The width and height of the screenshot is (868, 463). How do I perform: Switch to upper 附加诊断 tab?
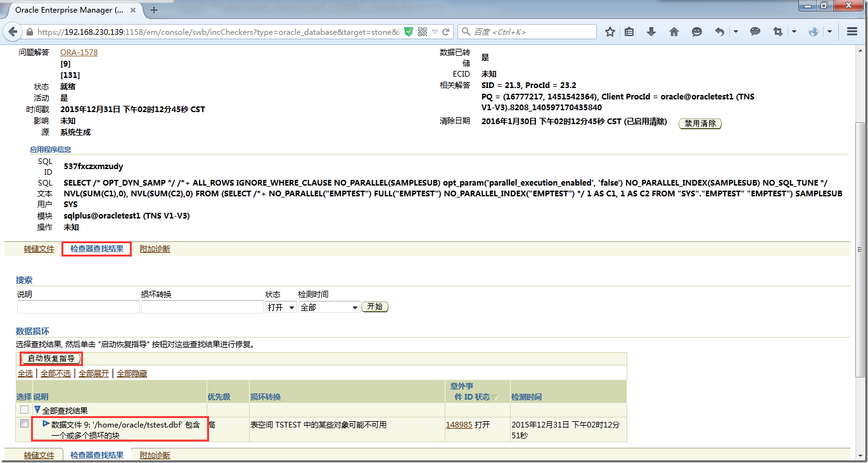tap(155, 249)
